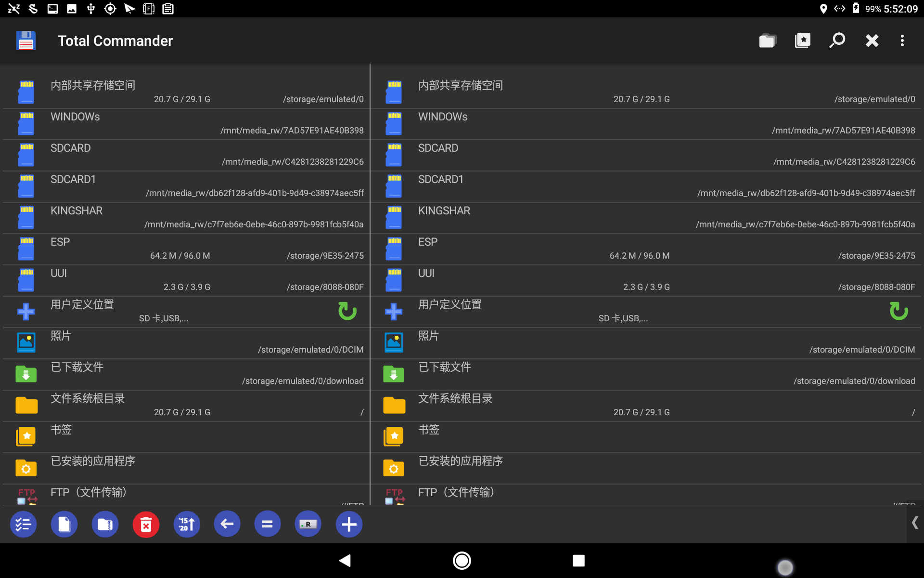Viewport: 924px width, 578px height.
Task: Tap the select-files checklist icon
Action: [x=23, y=524]
